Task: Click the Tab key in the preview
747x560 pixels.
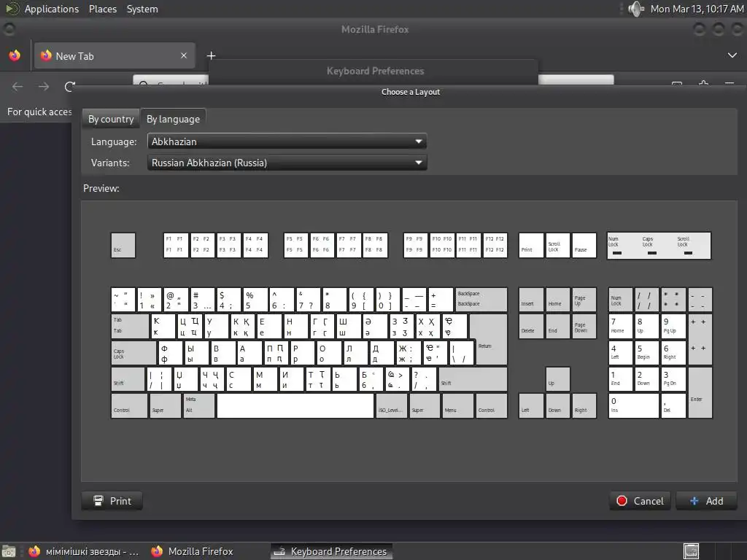Action: click(130, 326)
